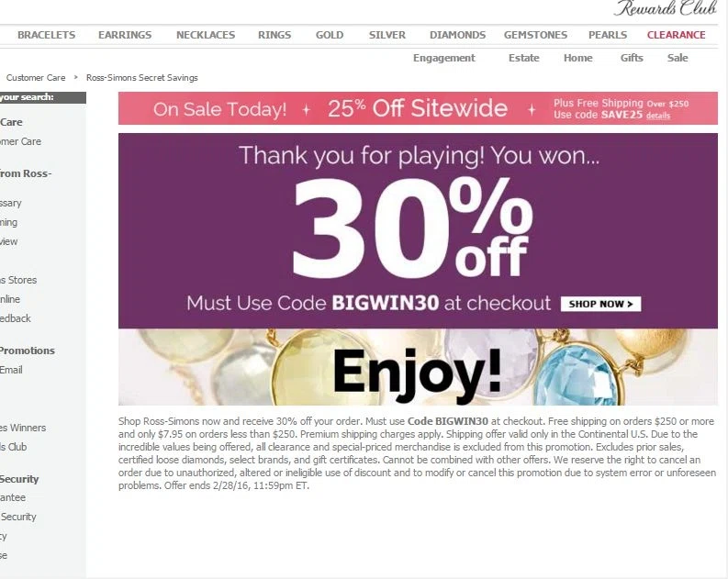Click the 25% Off Sitewide banner

(x=418, y=108)
